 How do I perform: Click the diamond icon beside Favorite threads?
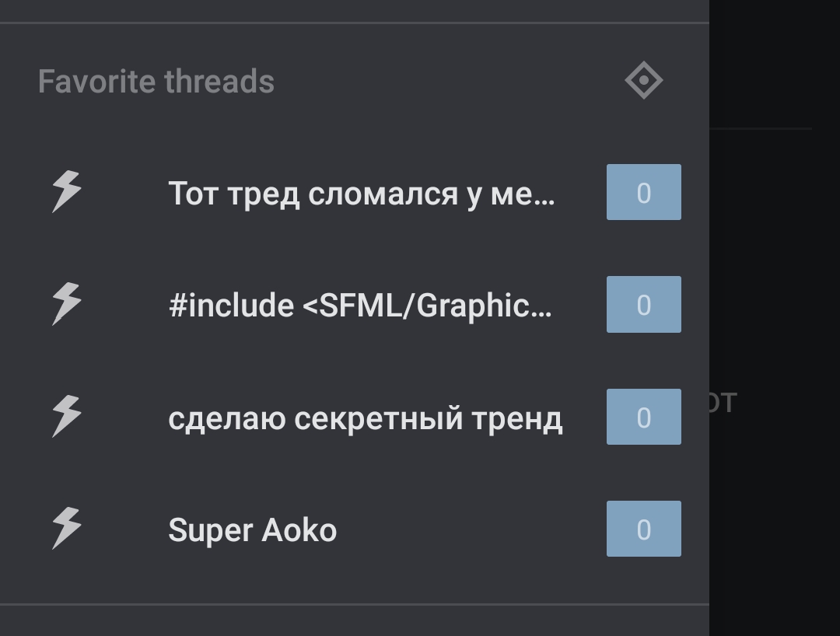643,81
